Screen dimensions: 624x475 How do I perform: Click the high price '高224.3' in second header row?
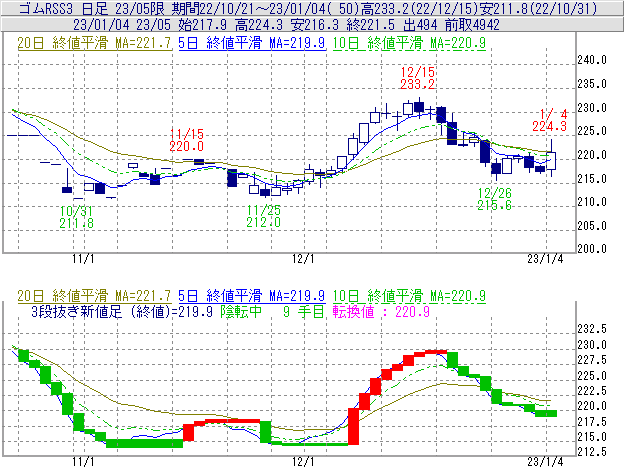[x=259, y=25]
